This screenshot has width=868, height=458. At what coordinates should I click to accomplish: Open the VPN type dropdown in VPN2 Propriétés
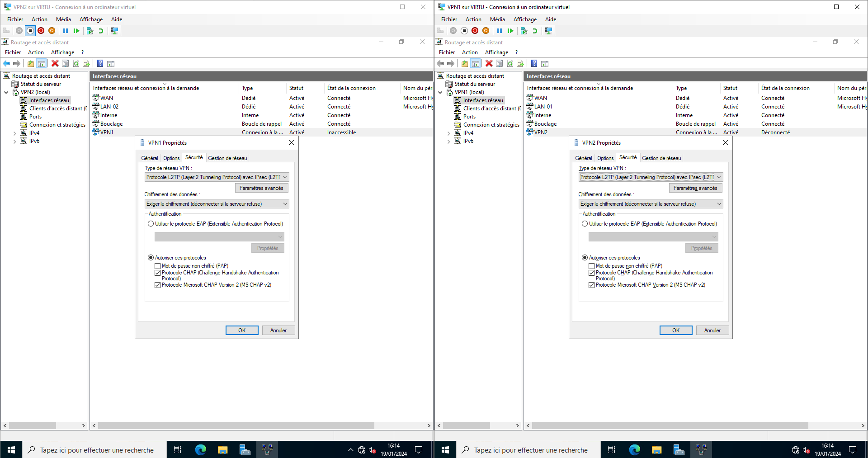click(719, 177)
